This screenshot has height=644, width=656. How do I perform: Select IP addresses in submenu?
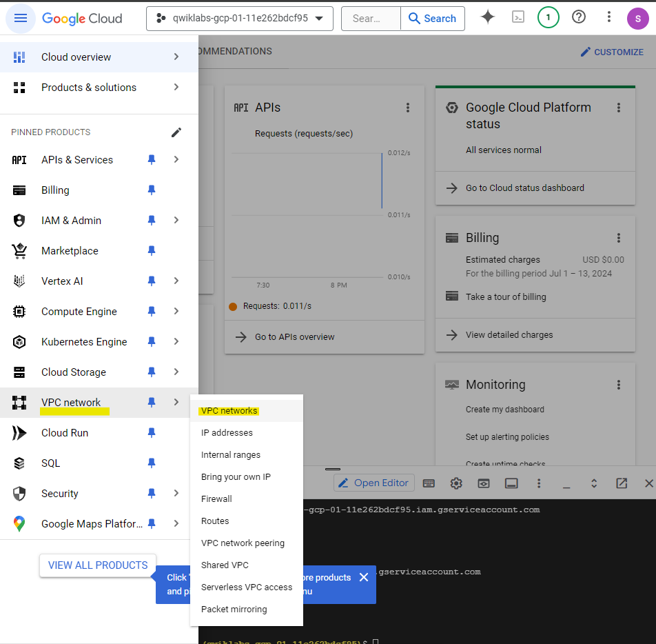(247, 432)
